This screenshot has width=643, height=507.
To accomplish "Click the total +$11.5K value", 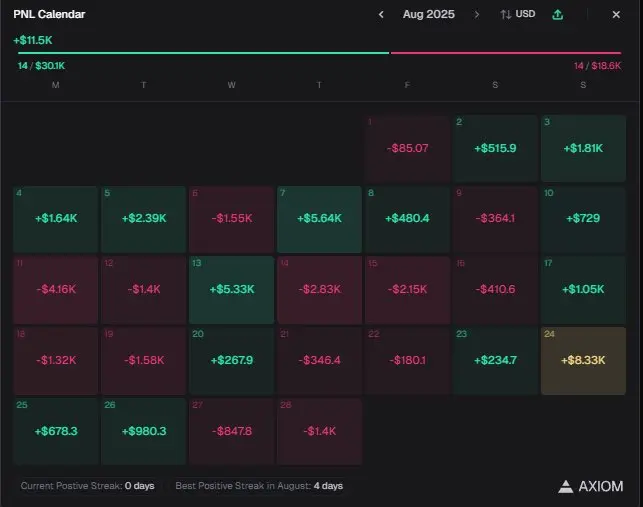I will [x=33, y=40].
